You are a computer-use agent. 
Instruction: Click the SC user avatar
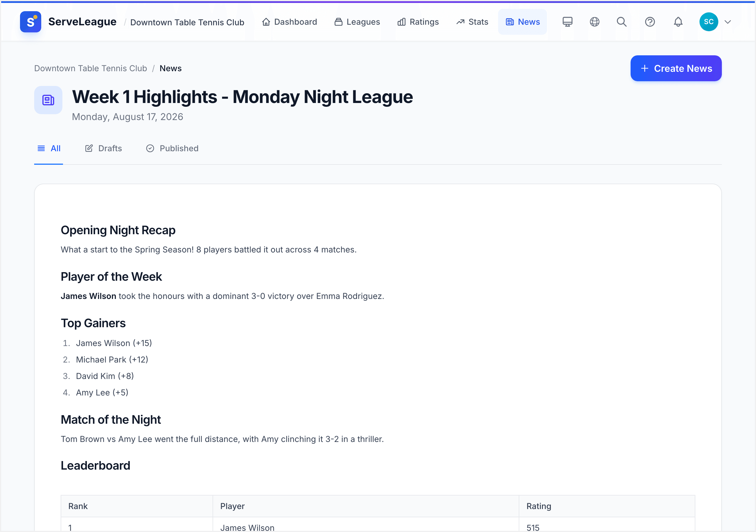coord(709,22)
